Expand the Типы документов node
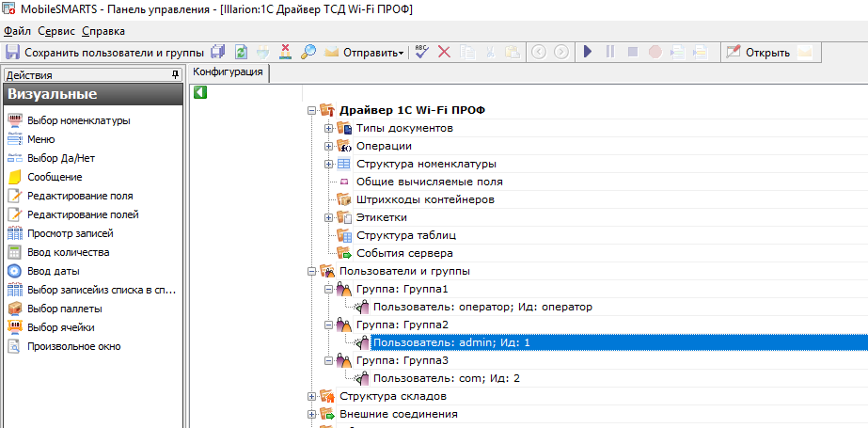Screen dimensions: 868x428 pyautogui.click(x=329, y=129)
